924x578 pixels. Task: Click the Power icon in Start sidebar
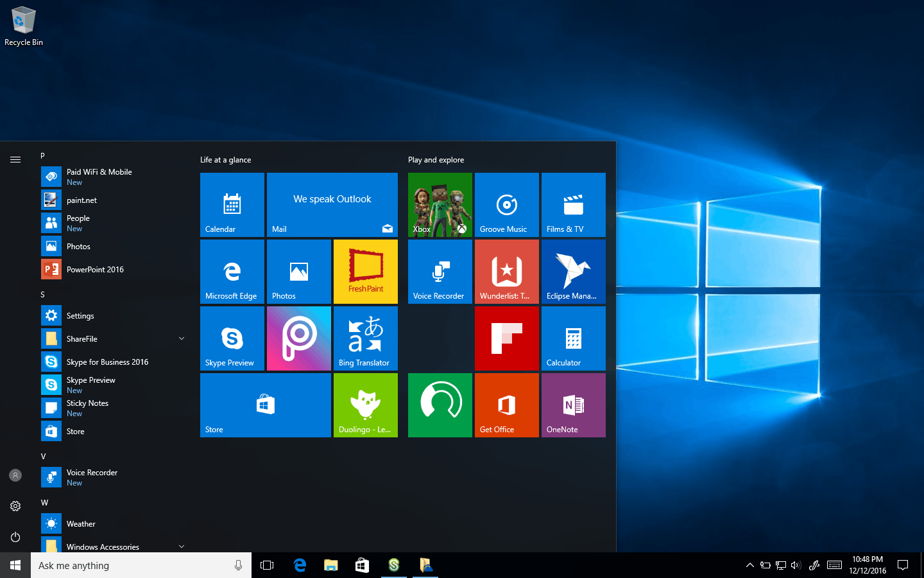tap(15, 537)
